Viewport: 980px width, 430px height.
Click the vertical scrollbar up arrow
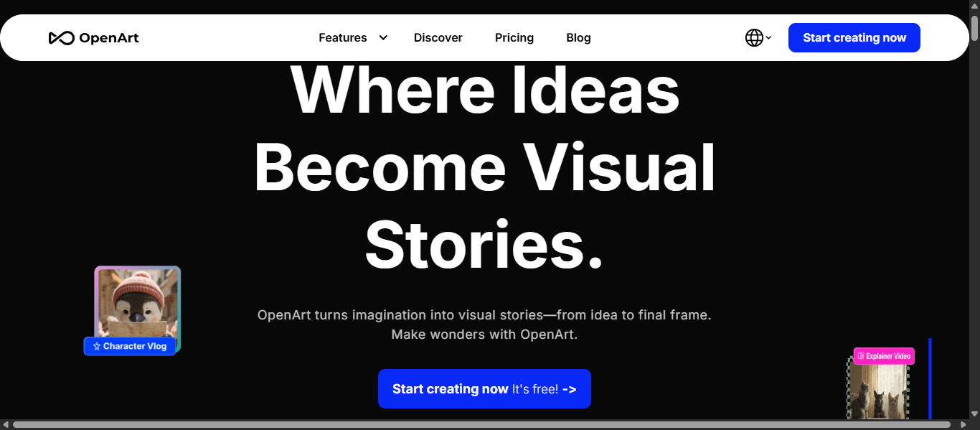point(974,6)
